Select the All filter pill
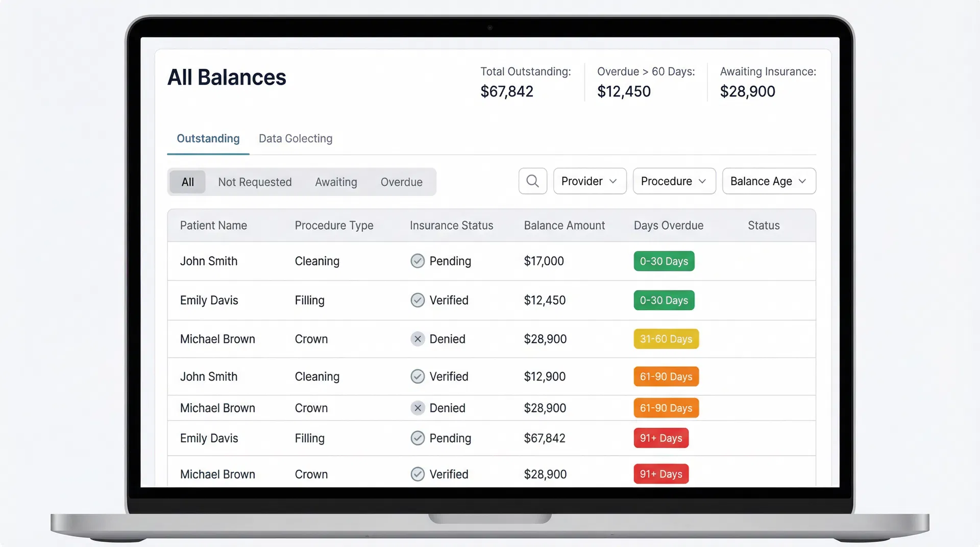Image resolution: width=980 pixels, height=547 pixels. (x=187, y=182)
